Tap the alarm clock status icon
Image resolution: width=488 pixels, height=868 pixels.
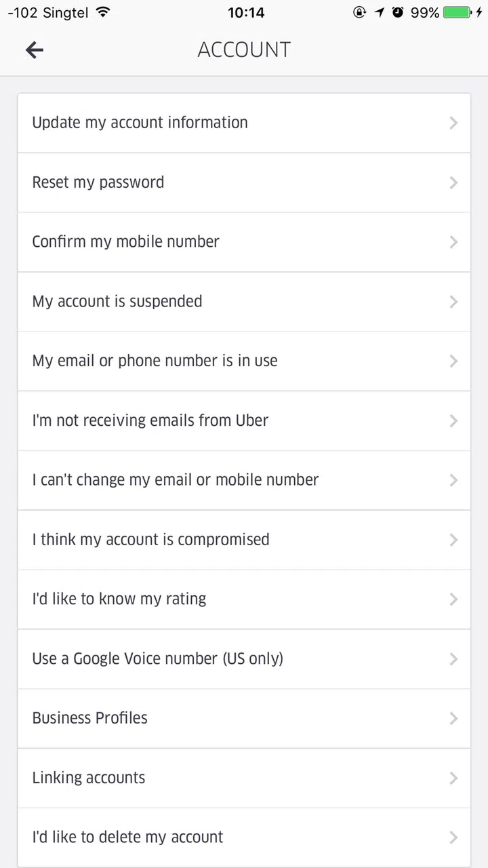[x=398, y=12]
